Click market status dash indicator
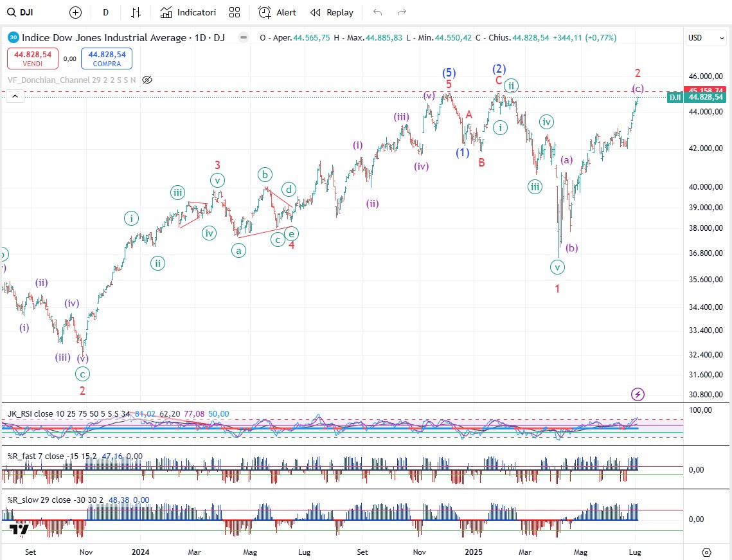Screen dimensions: 732x560 (x=243, y=37)
